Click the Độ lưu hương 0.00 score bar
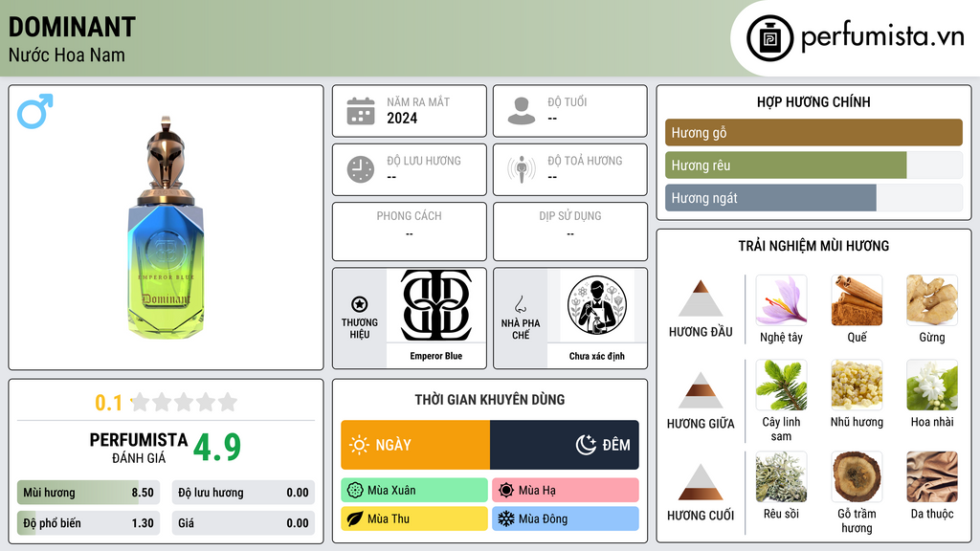Screen dimensions: 980x551 (243, 493)
